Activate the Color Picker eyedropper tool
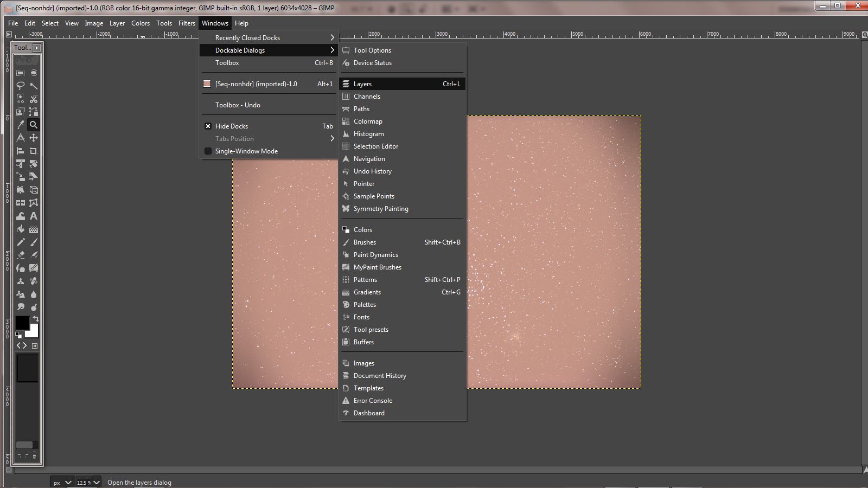This screenshot has height=488, width=868. pos(21,125)
